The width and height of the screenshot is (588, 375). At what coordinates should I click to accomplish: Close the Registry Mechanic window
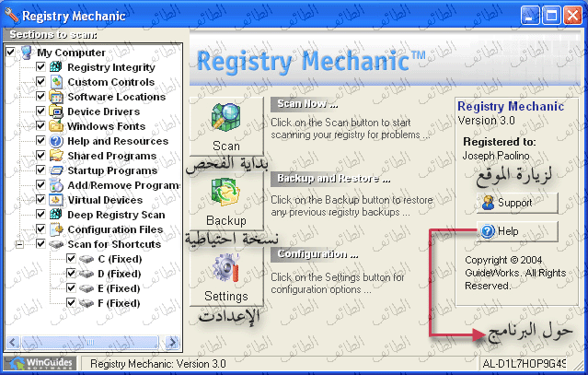(572, 16)
